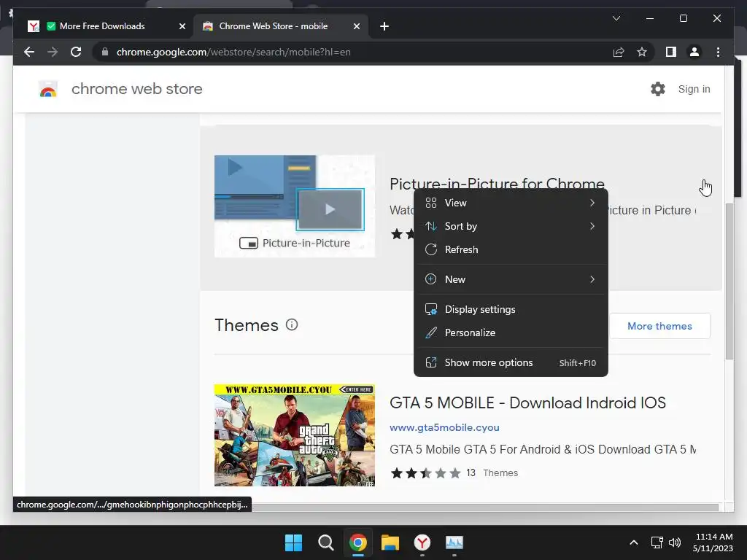Open a new tab with the plus button
Screen dimensions: 747x560
384,26
